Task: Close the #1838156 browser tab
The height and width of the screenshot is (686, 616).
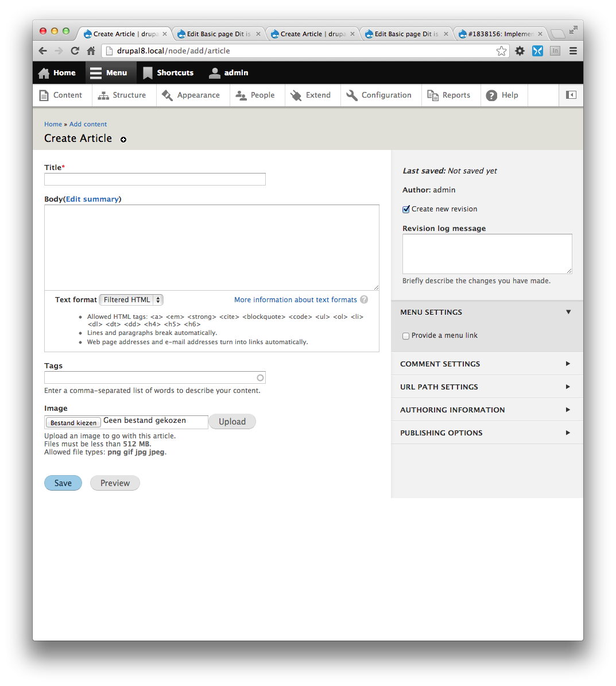Action: point(540,34)
